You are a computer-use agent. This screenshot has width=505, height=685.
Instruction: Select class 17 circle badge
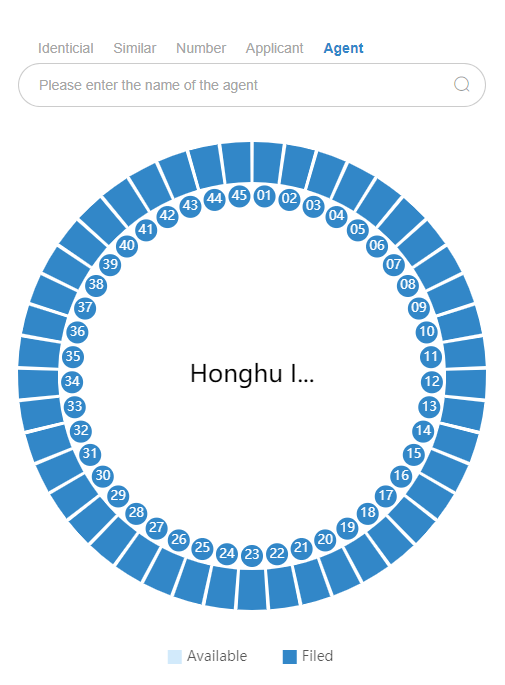coord(386,495)
